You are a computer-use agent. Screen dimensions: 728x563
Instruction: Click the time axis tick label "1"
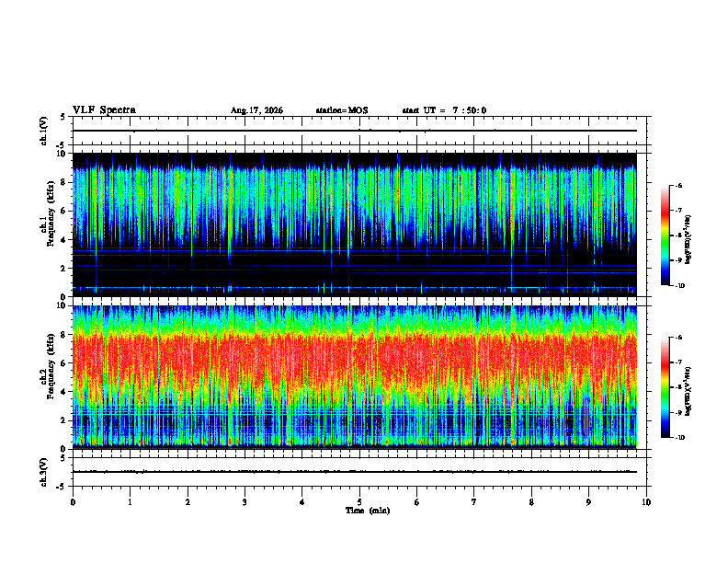click(131, 502)
